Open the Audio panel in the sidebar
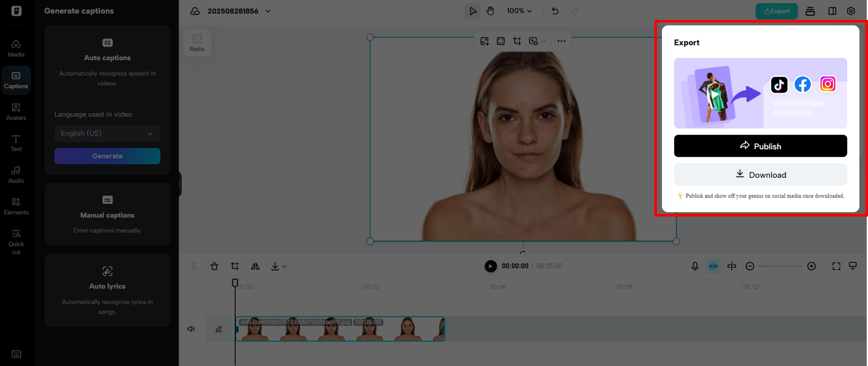The image size is (868, 366). point(16,175)
